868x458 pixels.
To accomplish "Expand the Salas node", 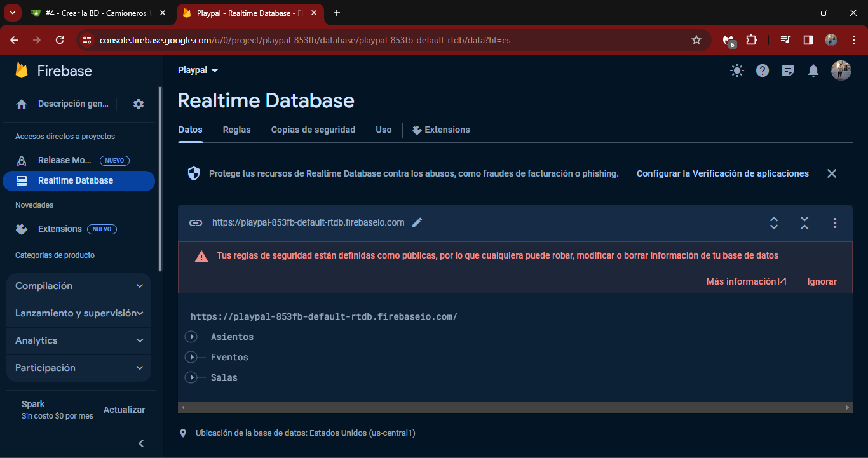I will pyautogui.click(x=191, y=378).
